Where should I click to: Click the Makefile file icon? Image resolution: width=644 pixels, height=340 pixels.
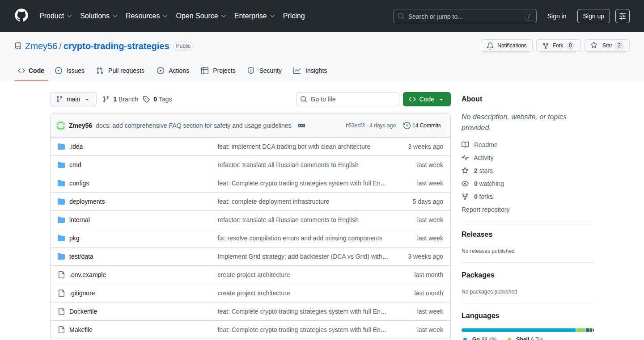pyautogui.click(x=61, y=330)
